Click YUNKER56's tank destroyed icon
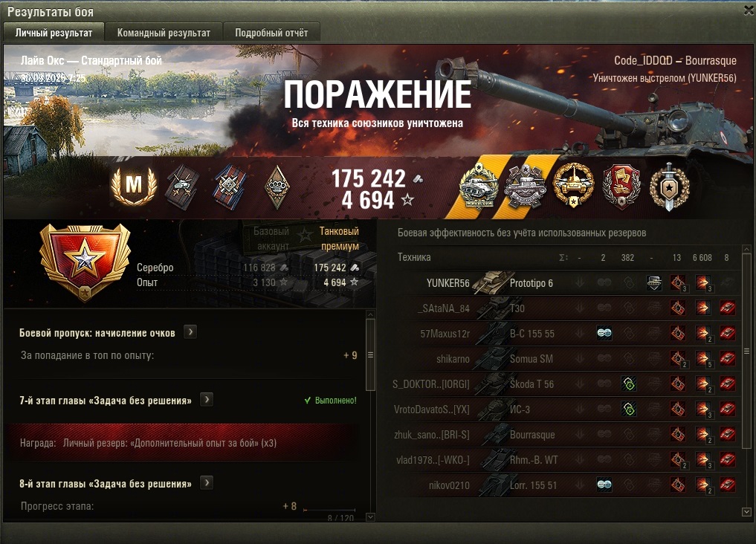Image resolution: width=756 pixels, height=544 pixels. [x=653, y=283]
